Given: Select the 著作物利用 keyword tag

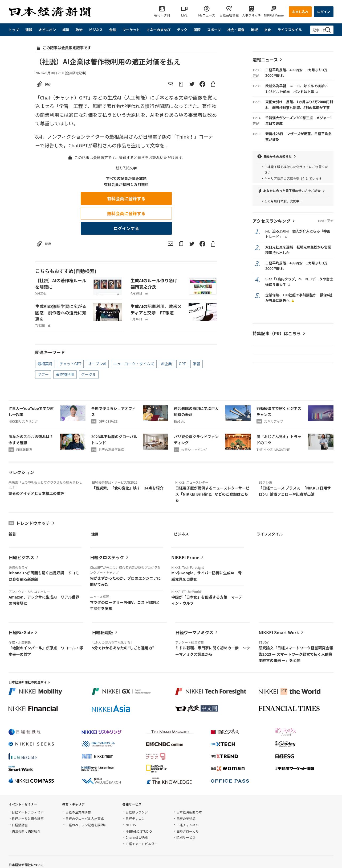Looking at the screenshot, I should 65,374.
